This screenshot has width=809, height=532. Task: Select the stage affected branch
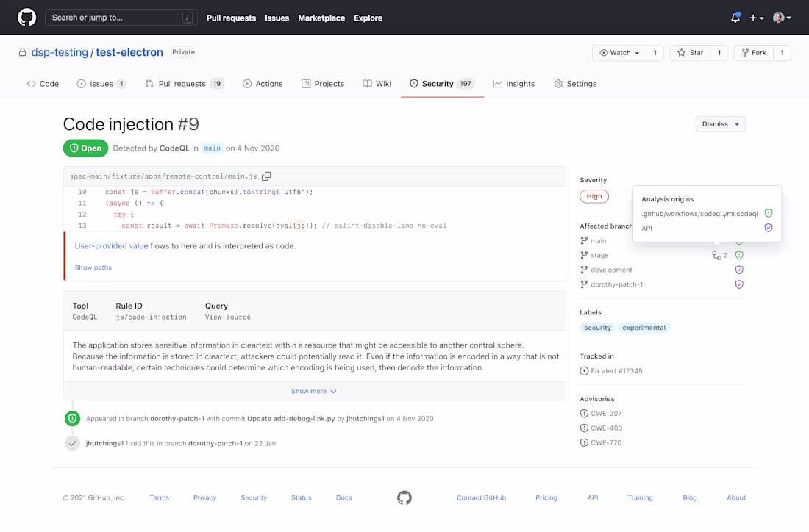click(x=594, y=255)
